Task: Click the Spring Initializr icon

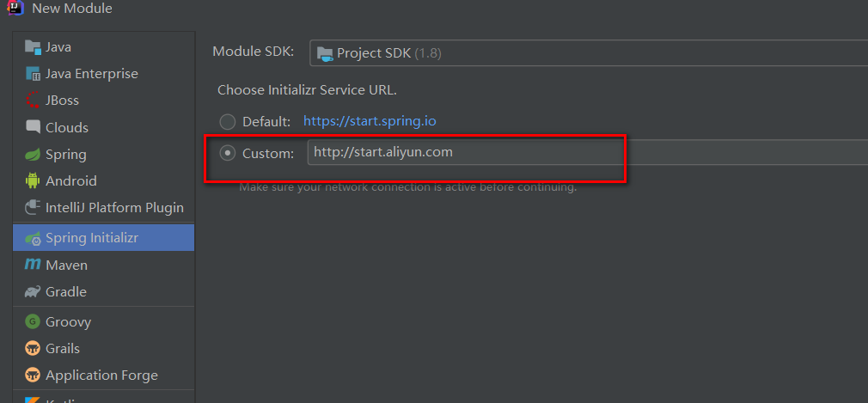Action: [x=34, y=238]
